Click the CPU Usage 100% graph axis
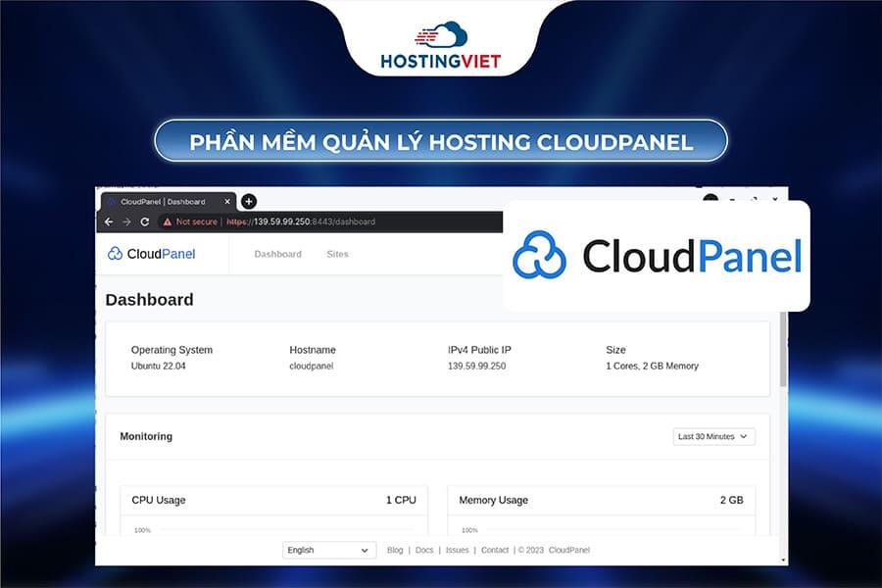 click(x=142, y=529)
